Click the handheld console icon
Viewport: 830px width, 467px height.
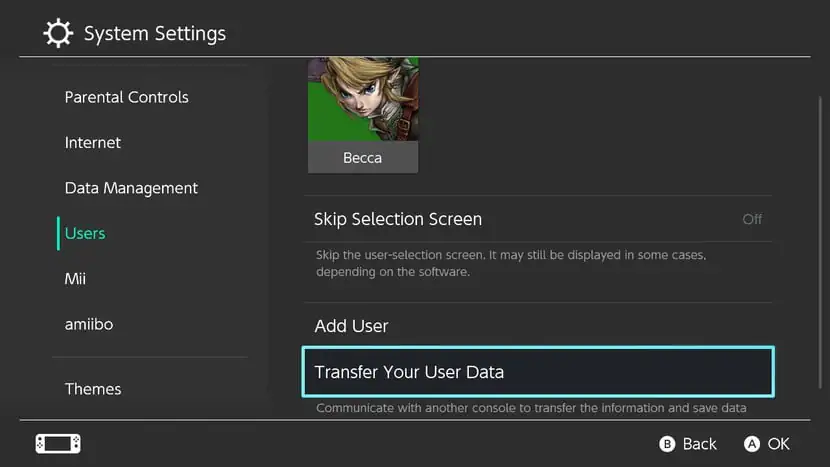[x=58, y=443]
